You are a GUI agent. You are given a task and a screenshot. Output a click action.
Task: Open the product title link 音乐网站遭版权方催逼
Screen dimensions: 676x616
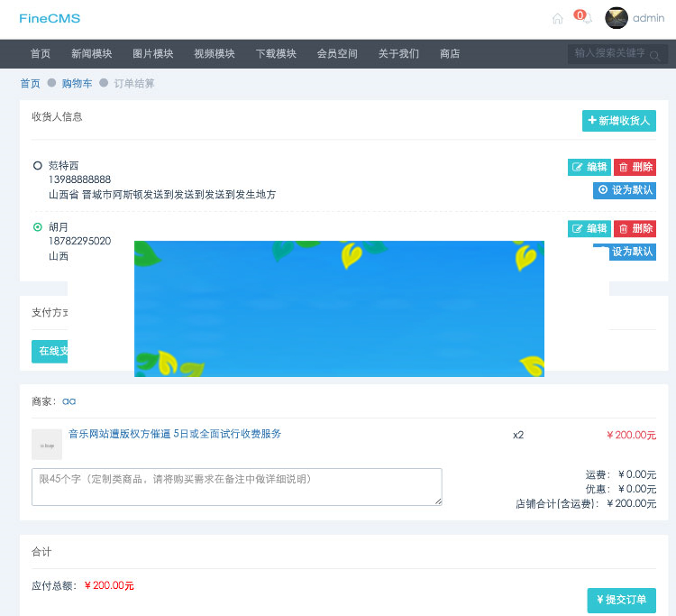(x=175, y=434)
